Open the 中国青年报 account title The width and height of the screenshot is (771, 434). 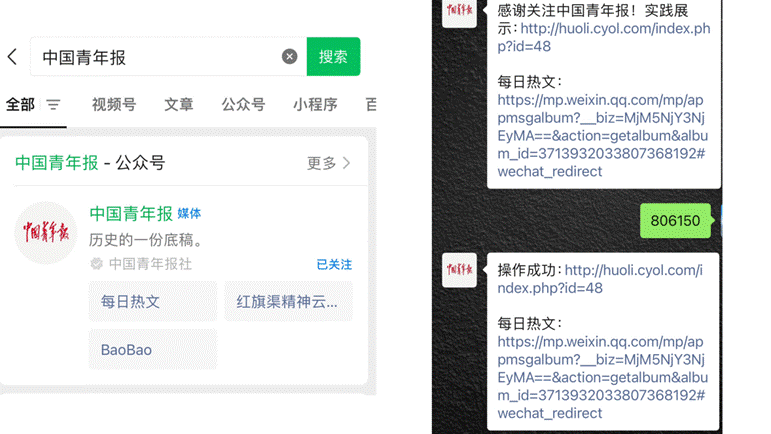[131, 214]
